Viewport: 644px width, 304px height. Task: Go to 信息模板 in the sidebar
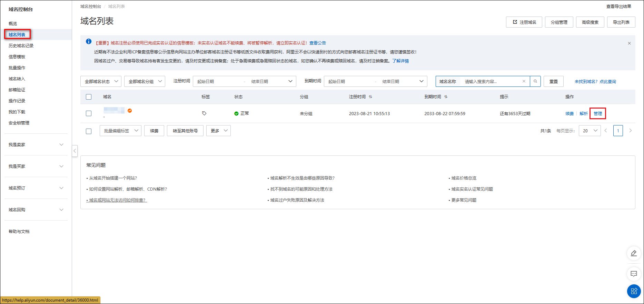tap(17, 57)
